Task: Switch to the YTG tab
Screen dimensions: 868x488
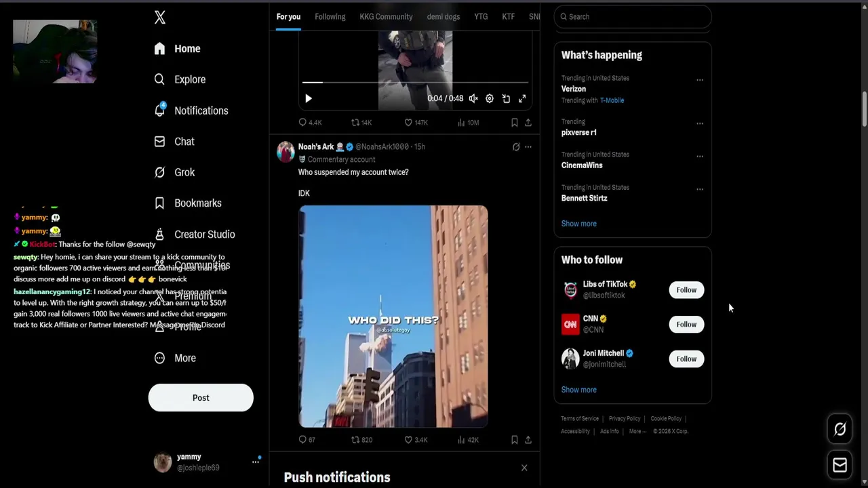Action: [481, 17]
